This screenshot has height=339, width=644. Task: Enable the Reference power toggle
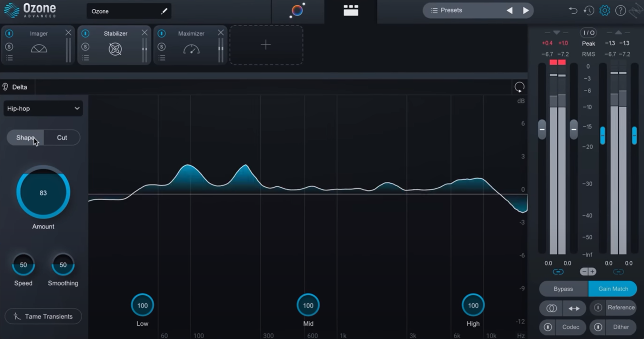598,308
